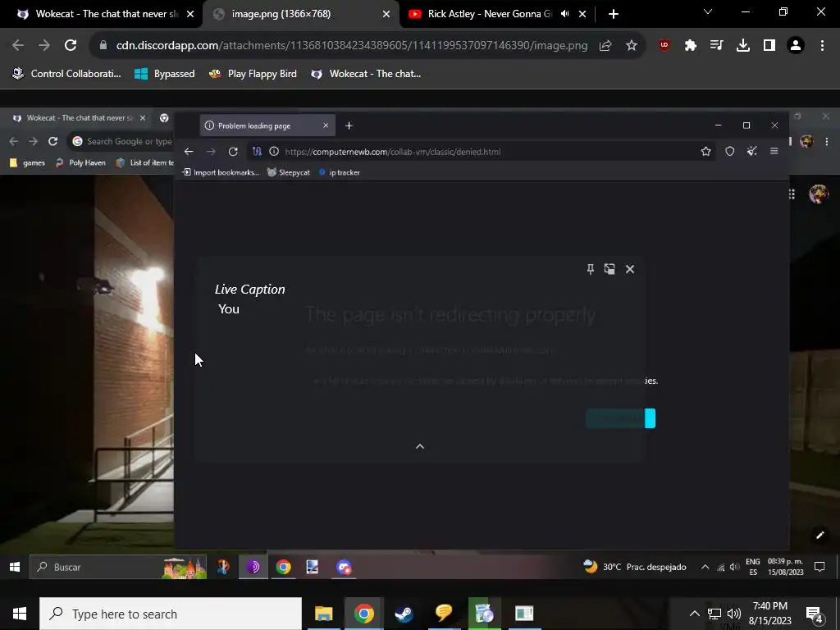The image size is (840, 630).
Task: Close the image.png tab
Action: click(386, 14)
